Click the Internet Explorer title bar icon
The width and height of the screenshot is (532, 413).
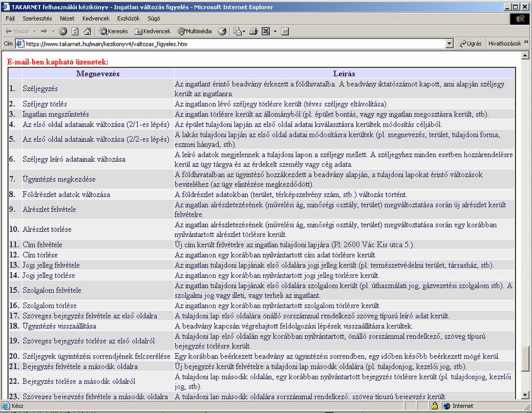5,7
